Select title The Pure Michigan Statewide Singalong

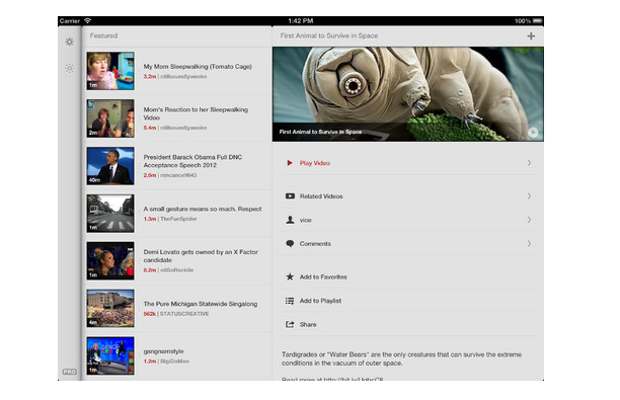point(200,304)
